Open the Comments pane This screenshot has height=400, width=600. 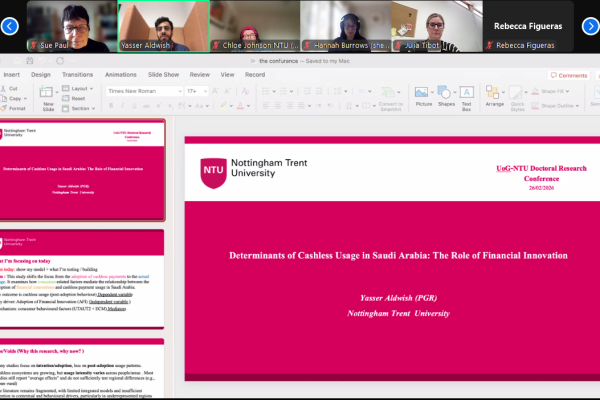point(569,75)
